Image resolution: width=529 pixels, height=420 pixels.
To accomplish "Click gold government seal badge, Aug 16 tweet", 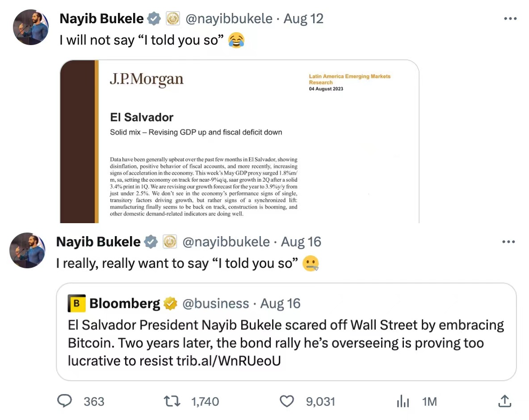I will [x=169, y=242].
